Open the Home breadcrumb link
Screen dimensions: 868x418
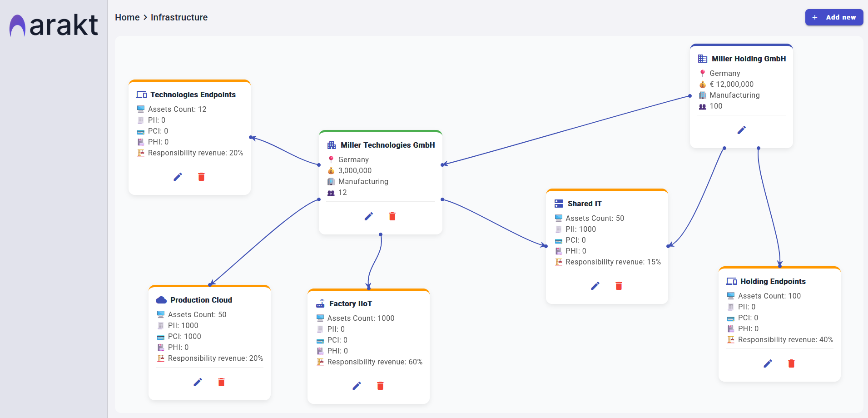[127, 17]
